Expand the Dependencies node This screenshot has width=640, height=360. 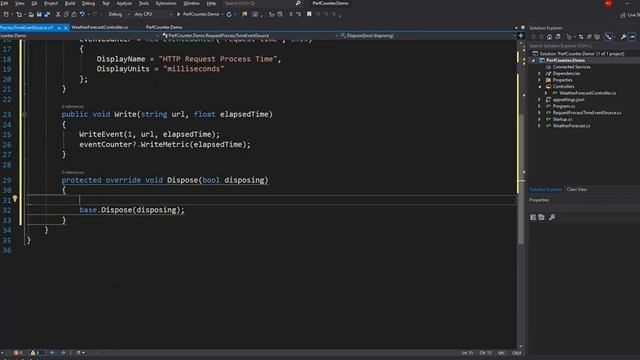click(x=540, y=73)
